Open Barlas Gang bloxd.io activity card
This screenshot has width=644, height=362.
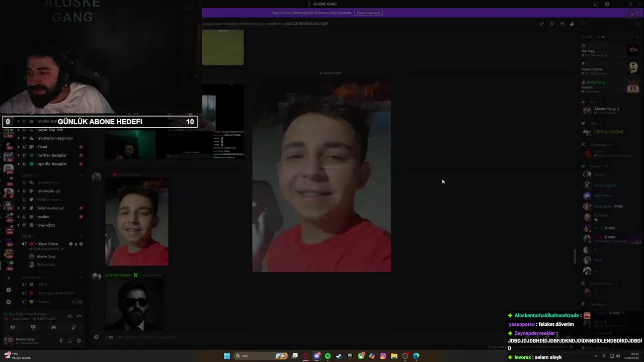[610, 86]
